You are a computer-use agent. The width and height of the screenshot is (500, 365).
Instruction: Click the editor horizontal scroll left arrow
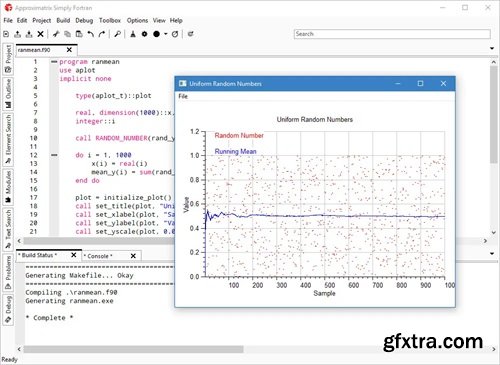point(19,240)
